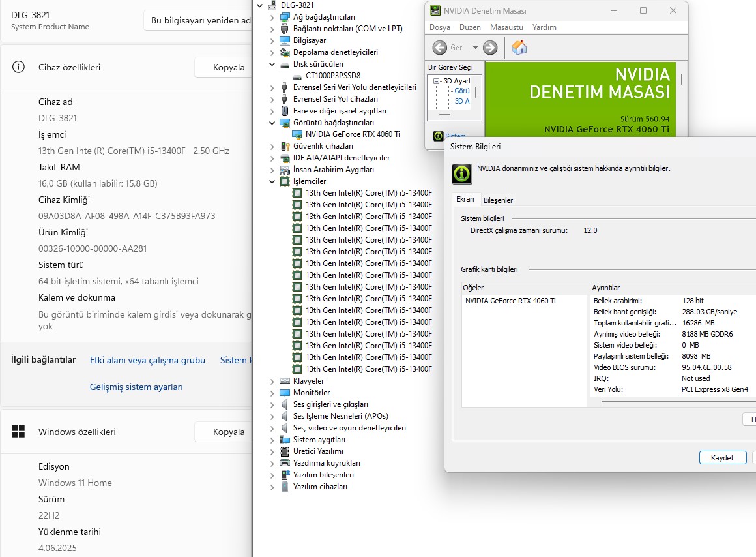This screenshot has width=756, height=557.
Task: Collapse the İşlemciler node
Action: 272,181
